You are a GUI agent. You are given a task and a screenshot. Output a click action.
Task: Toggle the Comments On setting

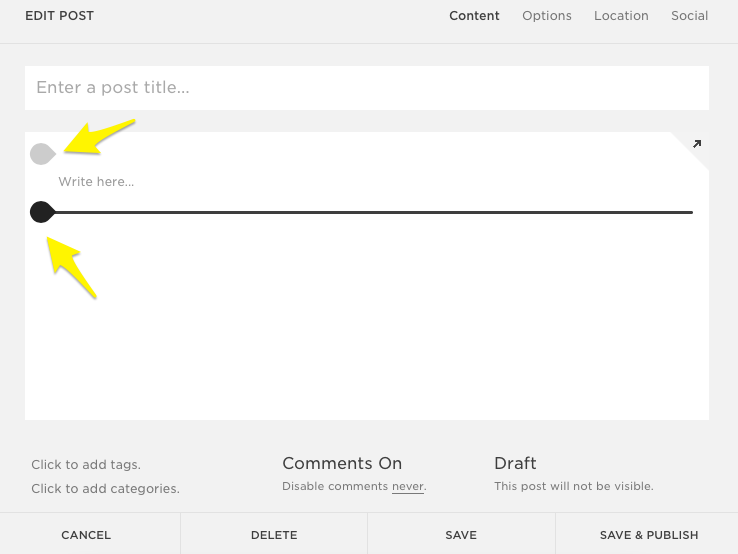[x=342, y=463]
